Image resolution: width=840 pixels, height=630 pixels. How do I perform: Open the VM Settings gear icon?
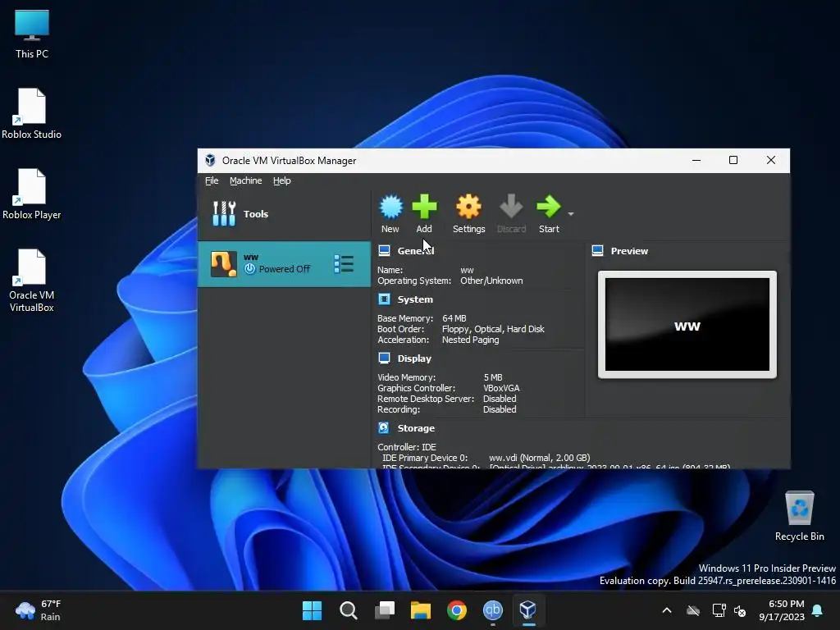point(468,208)
